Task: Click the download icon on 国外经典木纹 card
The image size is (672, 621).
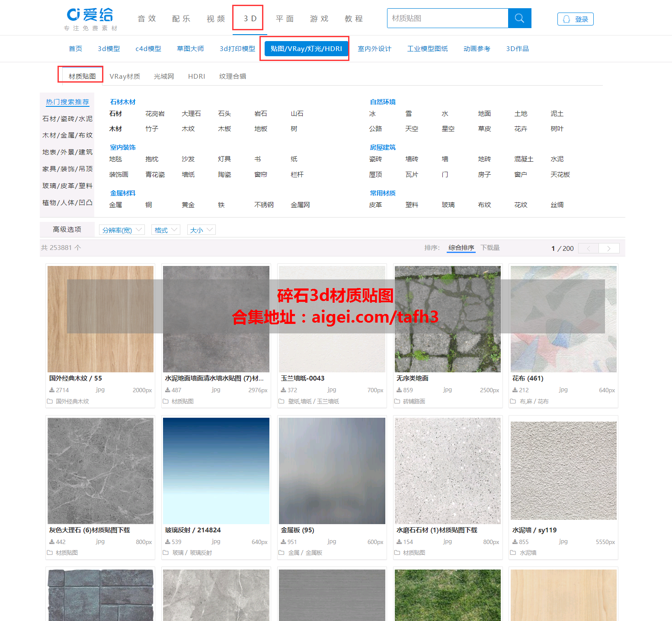Action: pos(52,390)
